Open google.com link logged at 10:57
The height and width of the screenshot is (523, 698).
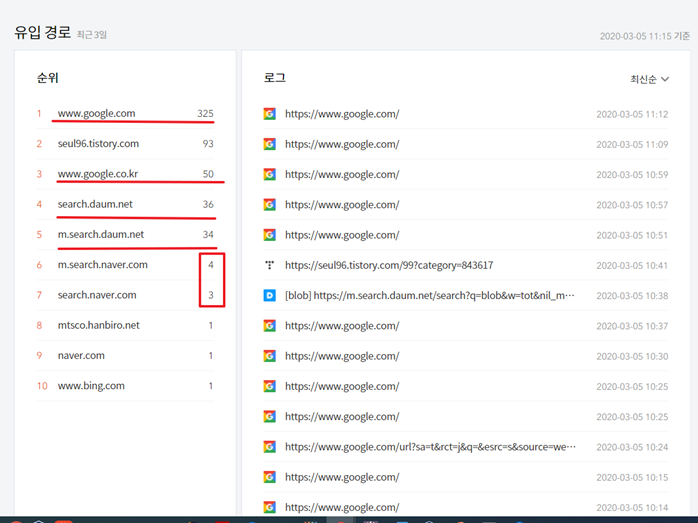click(x=342, y=205)
